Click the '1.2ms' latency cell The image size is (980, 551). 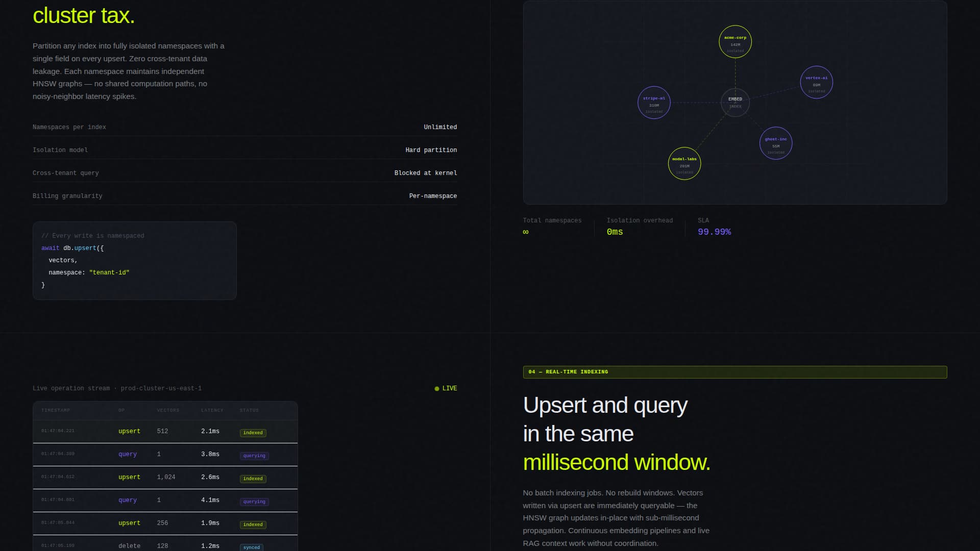click(x=210, y=546)
